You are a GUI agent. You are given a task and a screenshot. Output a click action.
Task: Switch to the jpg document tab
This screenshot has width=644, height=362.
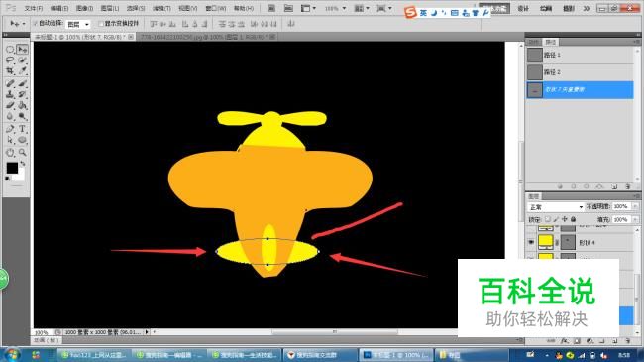click(x=207, y=37)
